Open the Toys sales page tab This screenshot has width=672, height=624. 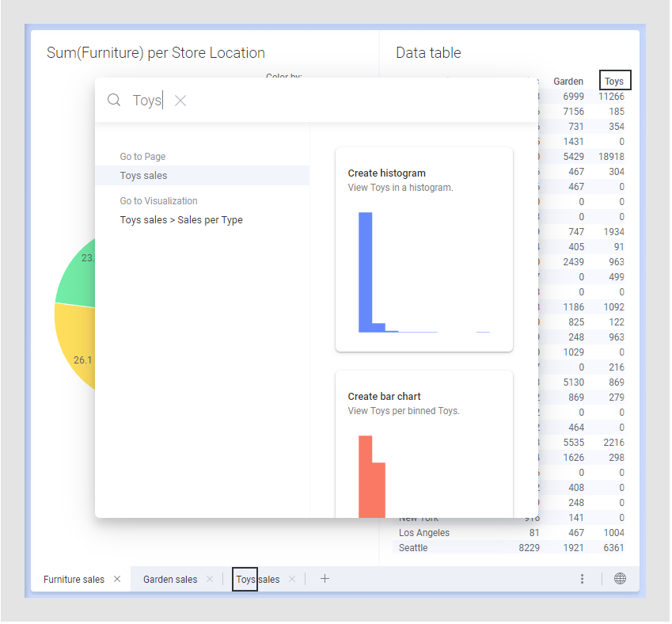[x=257, y=579]
